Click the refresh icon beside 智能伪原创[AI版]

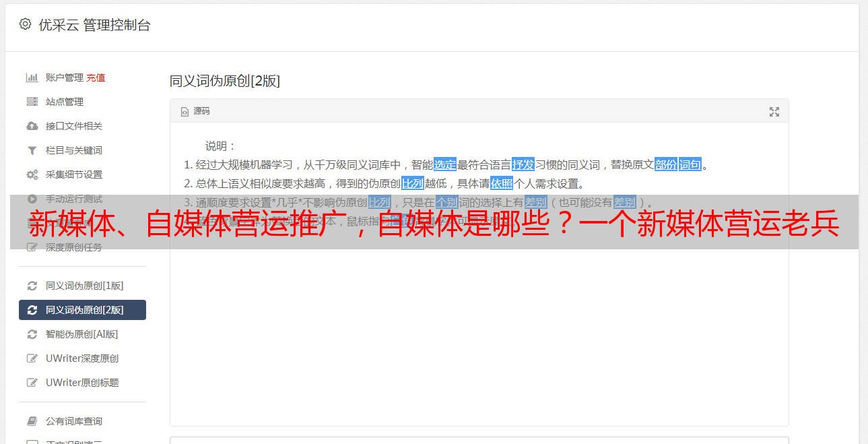tap(32, 334)
